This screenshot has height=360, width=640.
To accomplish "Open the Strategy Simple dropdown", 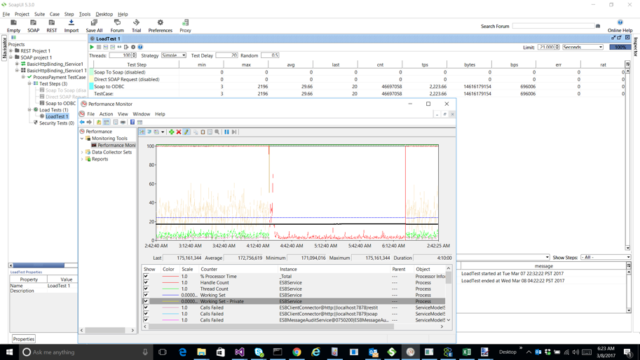I will click(174, 55).
